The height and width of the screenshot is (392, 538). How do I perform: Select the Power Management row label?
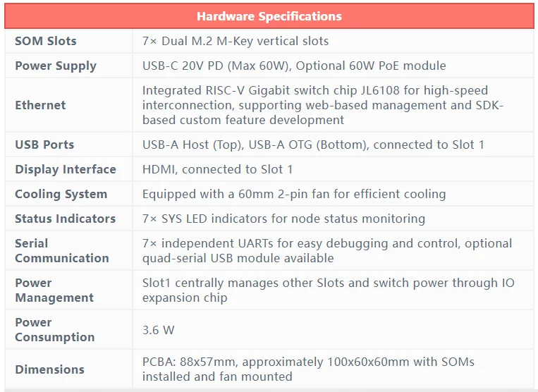click(x=54, y=290)
